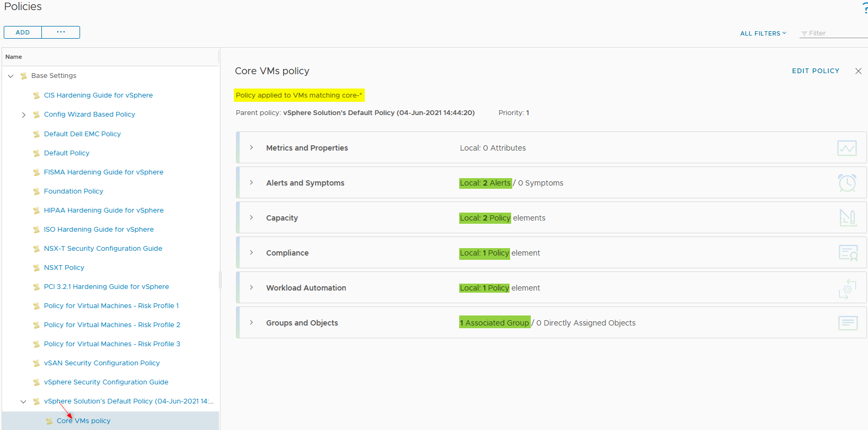Click the Metrics and Properties chart icon
Image resolution: width=868 pixels, height=430 pixels.
tap(847, 148)
